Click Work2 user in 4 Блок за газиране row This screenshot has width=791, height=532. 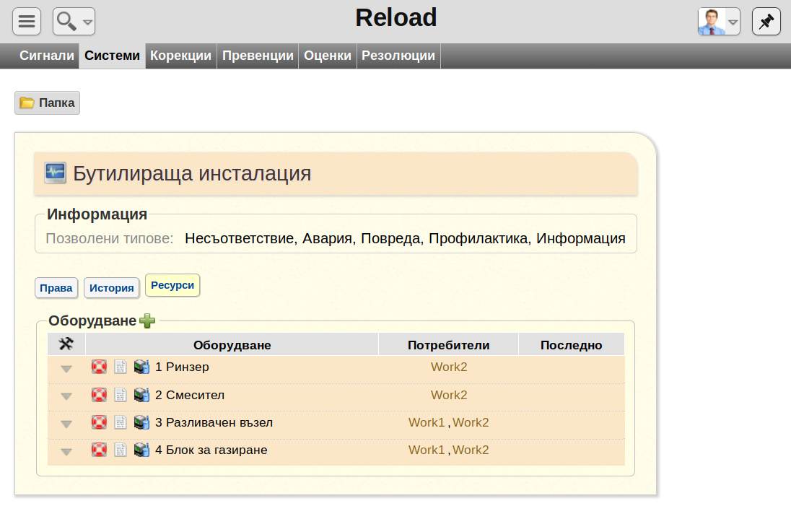pos(471,450)
